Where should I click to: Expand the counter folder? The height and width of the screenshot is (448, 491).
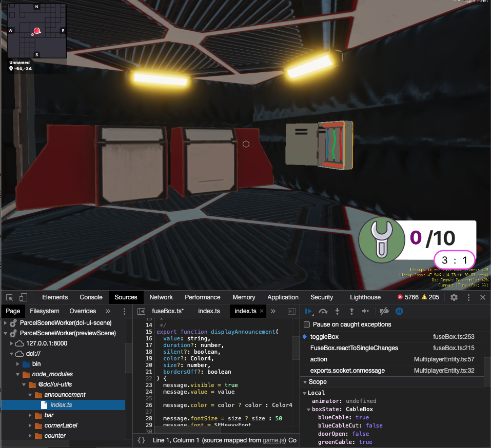tap(30, 436)
